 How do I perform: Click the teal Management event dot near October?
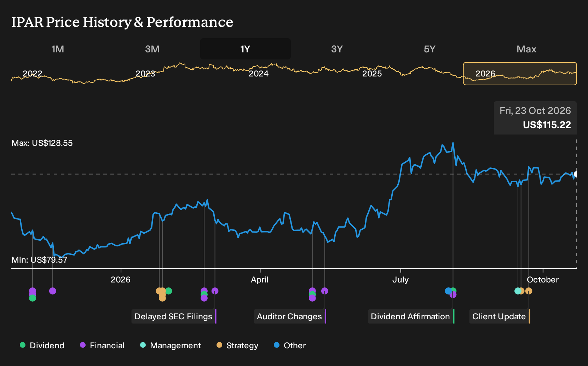(518, 291)
